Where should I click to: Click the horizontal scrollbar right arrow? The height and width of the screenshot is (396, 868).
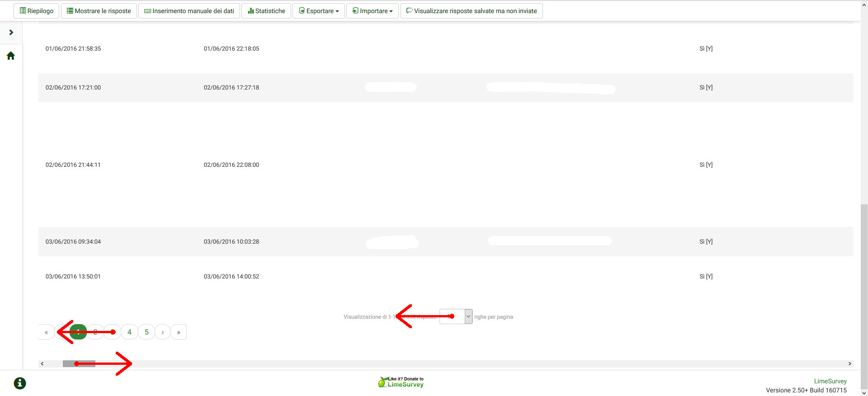pos(850,363)
